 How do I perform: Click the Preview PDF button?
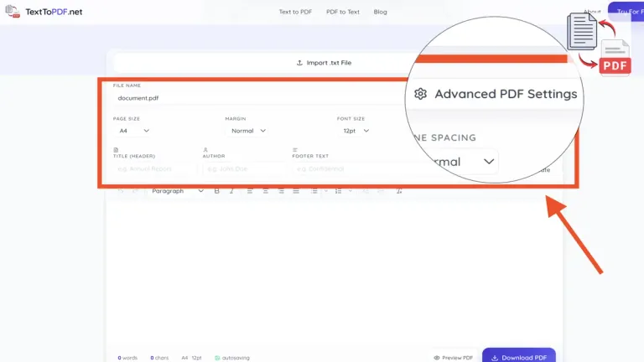pyautogui.click(x=453, y=357)
